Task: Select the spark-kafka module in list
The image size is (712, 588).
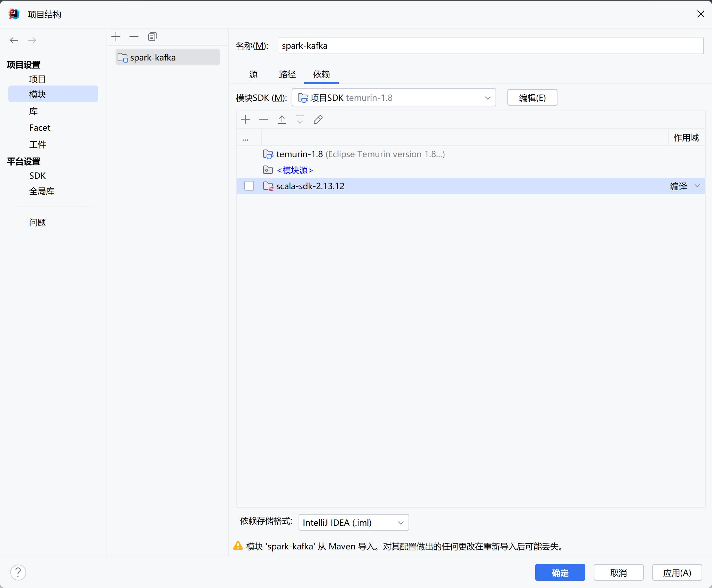Action: point(168,57)
